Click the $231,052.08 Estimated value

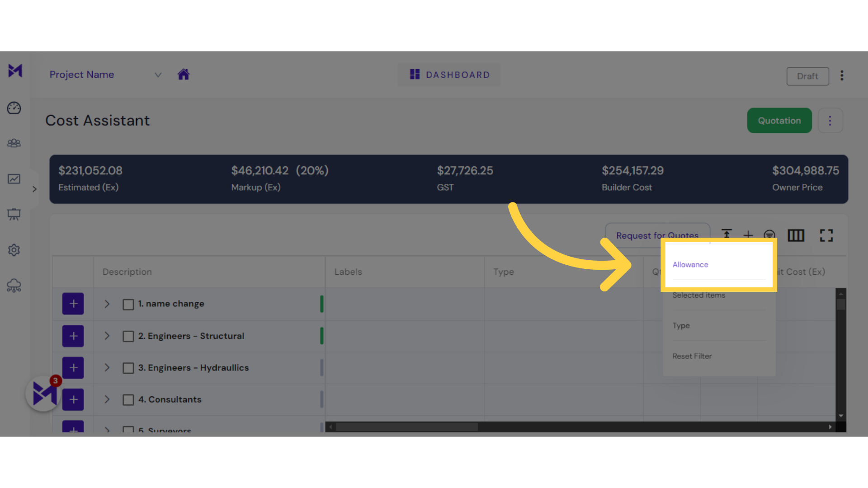click(x=90, y=171)
